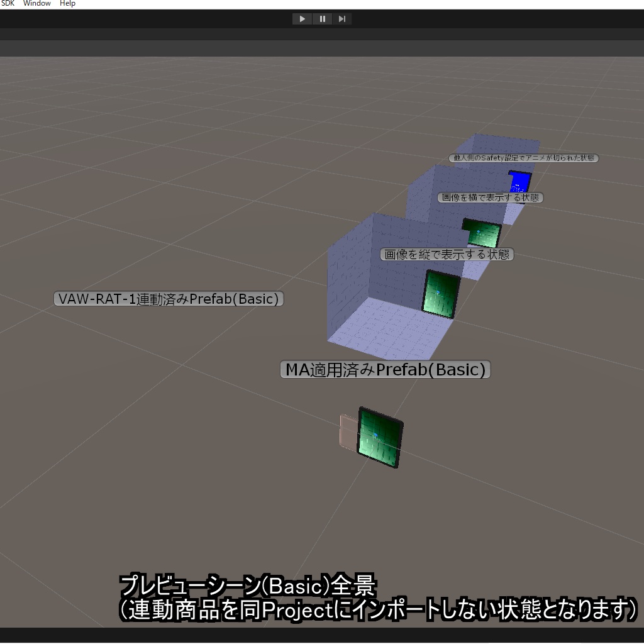This screenshot has height=644, width=644.
Task: Select the vertical green tablet in nearest box
Action: (x=441, y=294)
